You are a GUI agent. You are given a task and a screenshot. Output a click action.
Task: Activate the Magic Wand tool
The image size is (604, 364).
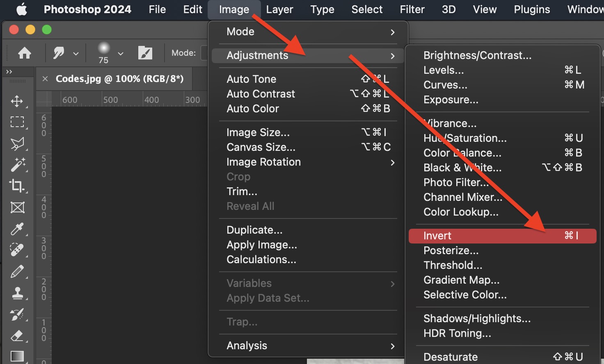[x=17, y=164]
